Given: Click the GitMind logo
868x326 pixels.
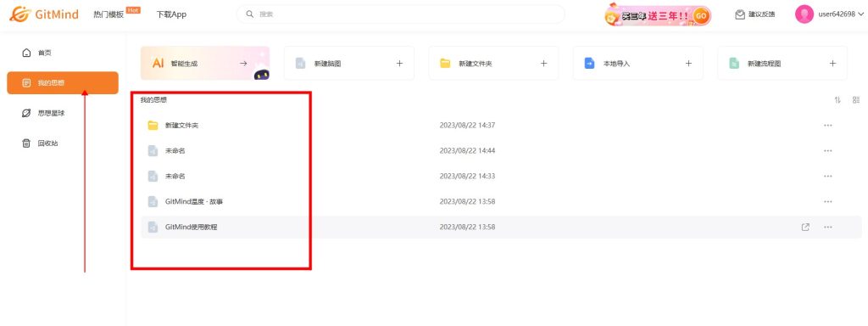Looking at the screenshot, I should [44, 14].
